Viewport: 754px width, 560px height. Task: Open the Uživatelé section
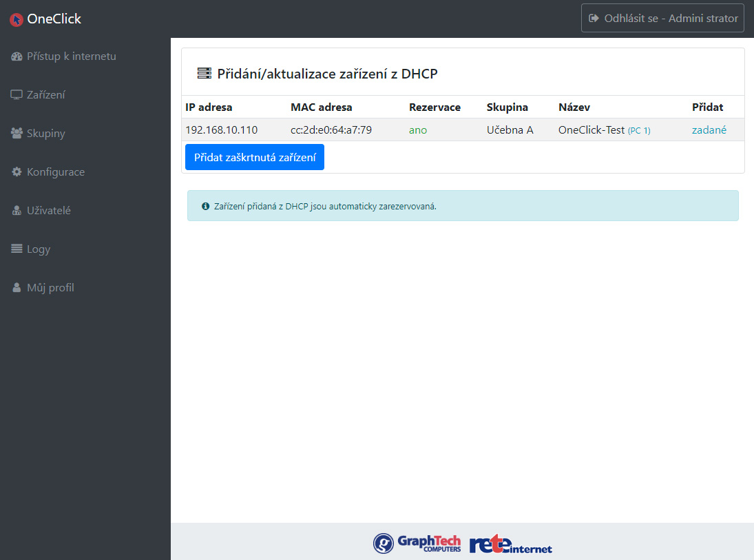click(x=49, y=210)
